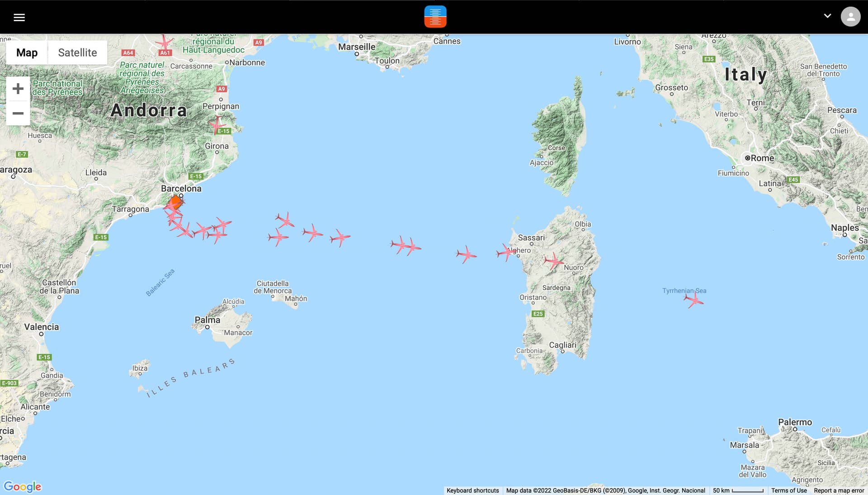
Task: Open the user account avatar
Action: click(x=850, y=17)
